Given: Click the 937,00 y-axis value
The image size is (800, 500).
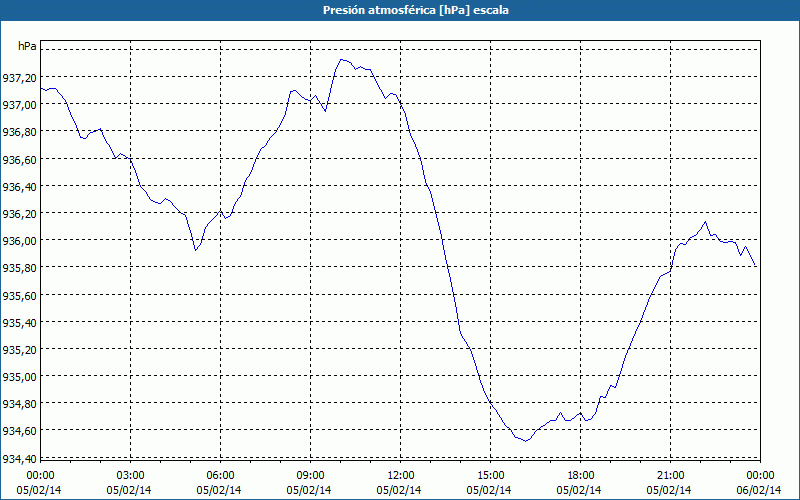Looking at the screenshot, I should 19,105.
